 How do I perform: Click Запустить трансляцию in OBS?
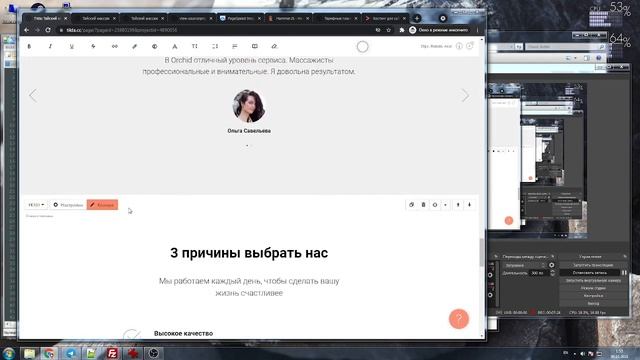[593, 265]
